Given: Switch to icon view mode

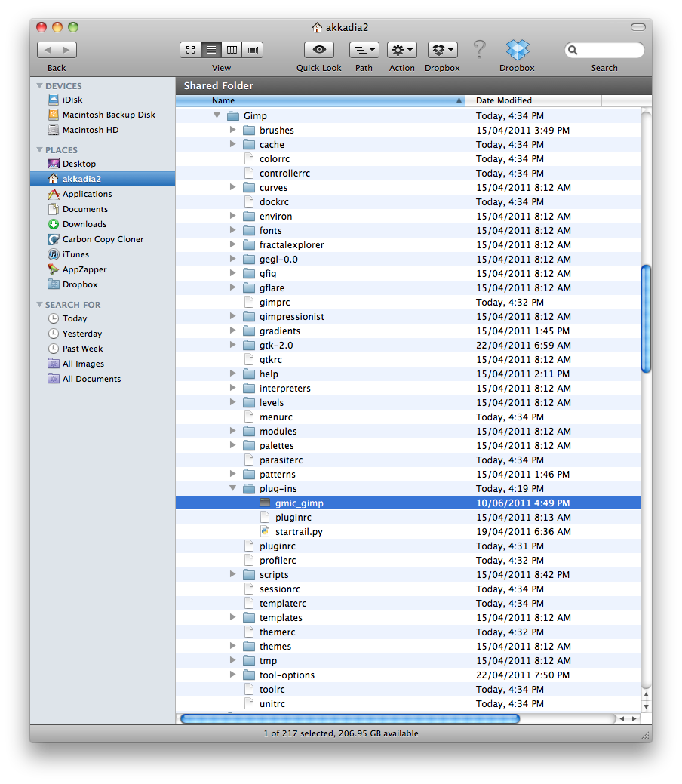Looking at the screenshot, I should click(191, 50).
